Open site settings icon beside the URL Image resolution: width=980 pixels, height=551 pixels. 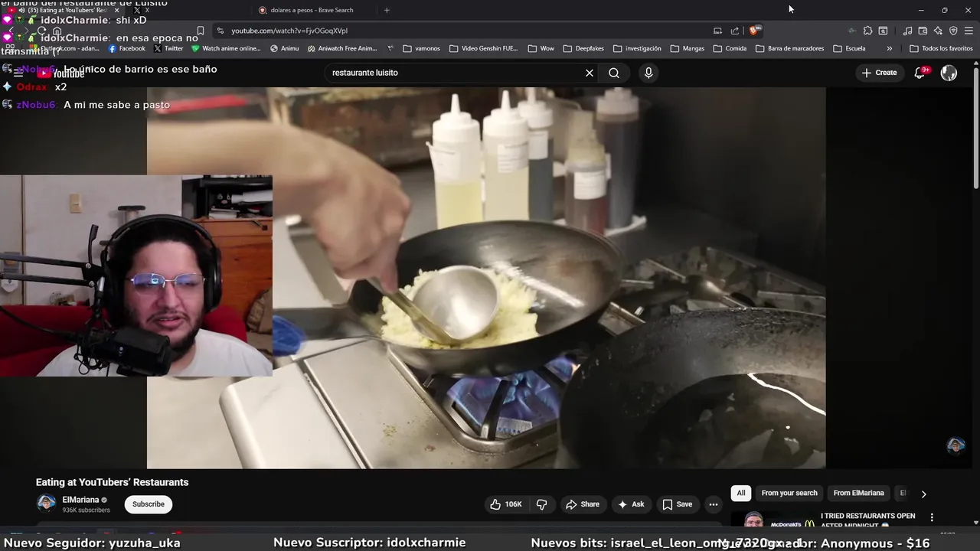pos(220,31)
